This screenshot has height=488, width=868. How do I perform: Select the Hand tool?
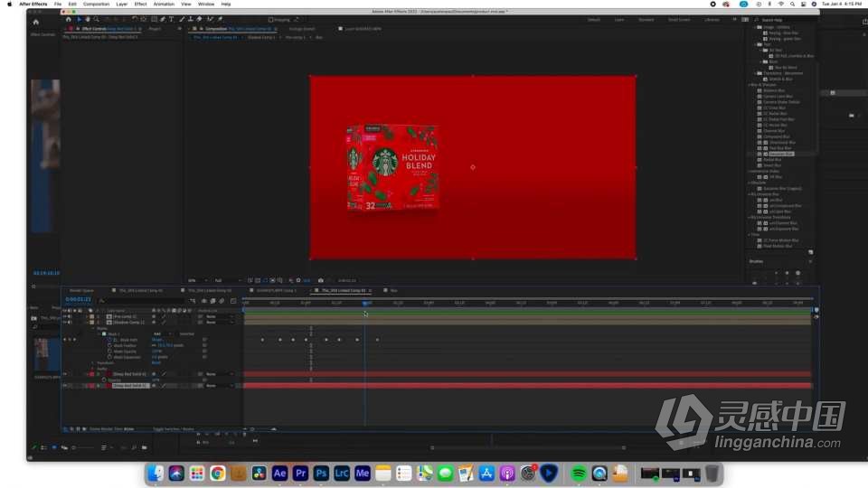point(88,19)
